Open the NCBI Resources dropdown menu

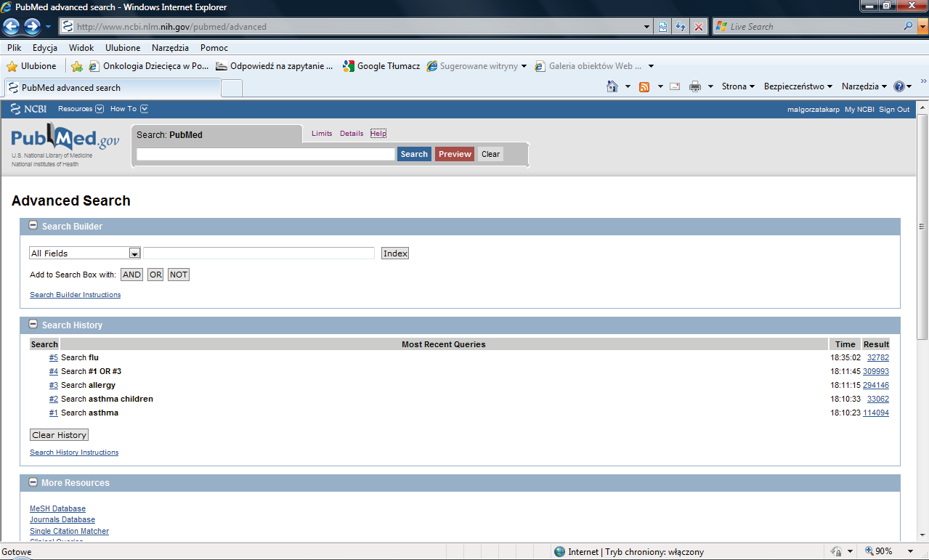(81, 109)
